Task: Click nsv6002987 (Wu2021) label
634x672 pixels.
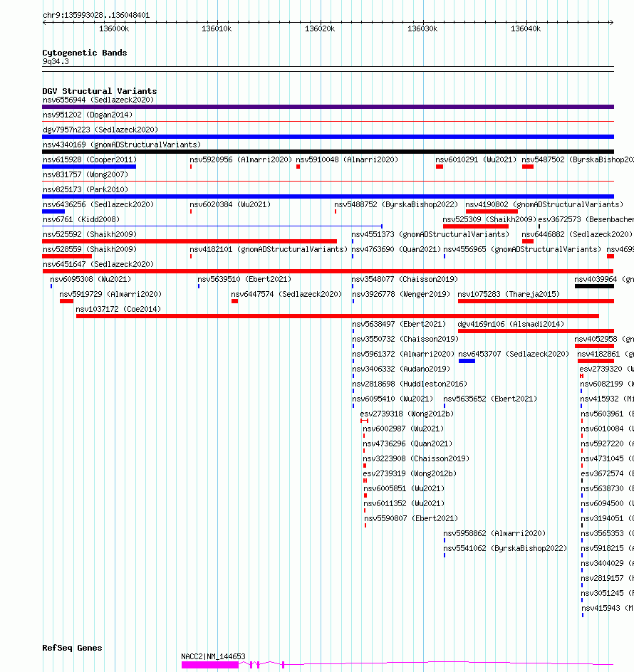Action: [x=404, y=429]
